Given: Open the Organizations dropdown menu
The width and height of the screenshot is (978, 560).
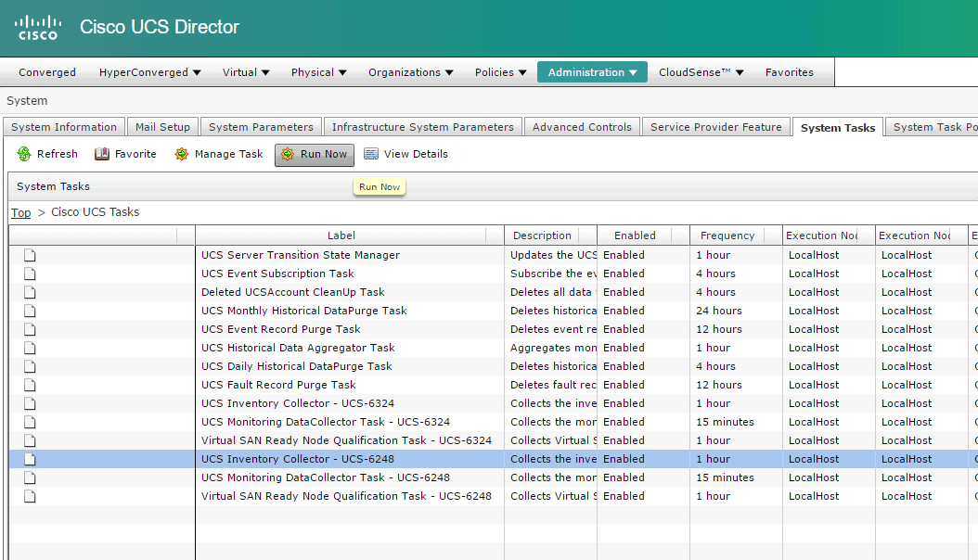Looking at the screenshot, I should [410, 72].
